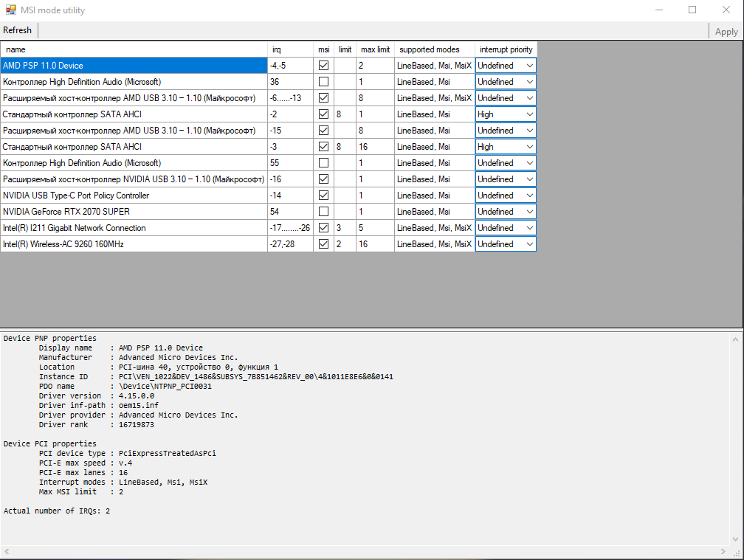
Task: Select Intel(R) I211 Gigabit Network Connection name
Action: tap(134, 227)
